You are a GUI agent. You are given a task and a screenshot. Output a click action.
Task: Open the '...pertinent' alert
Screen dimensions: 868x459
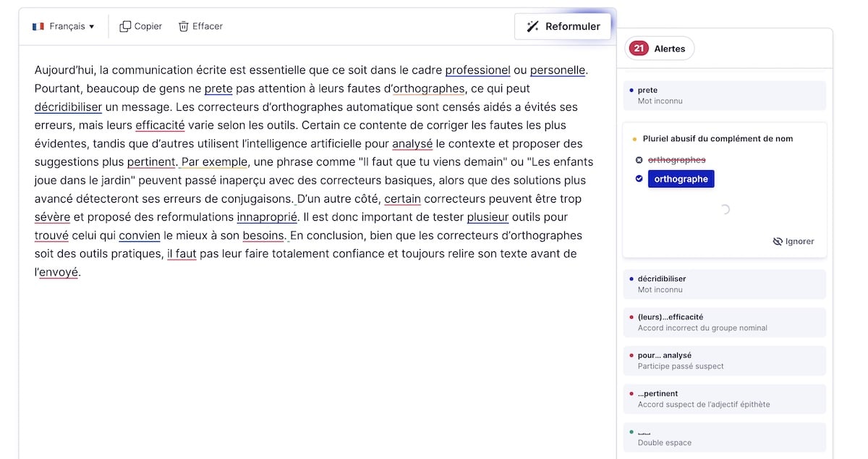pos(724,399)
